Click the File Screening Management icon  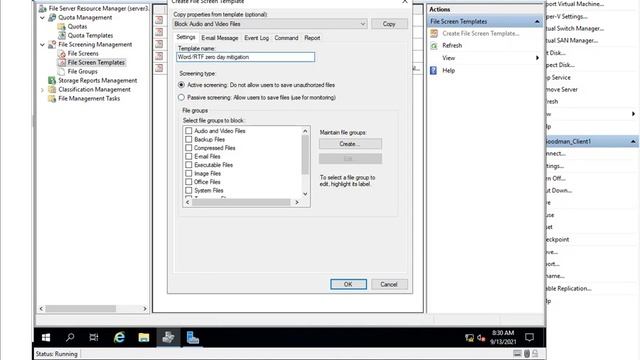52,44
